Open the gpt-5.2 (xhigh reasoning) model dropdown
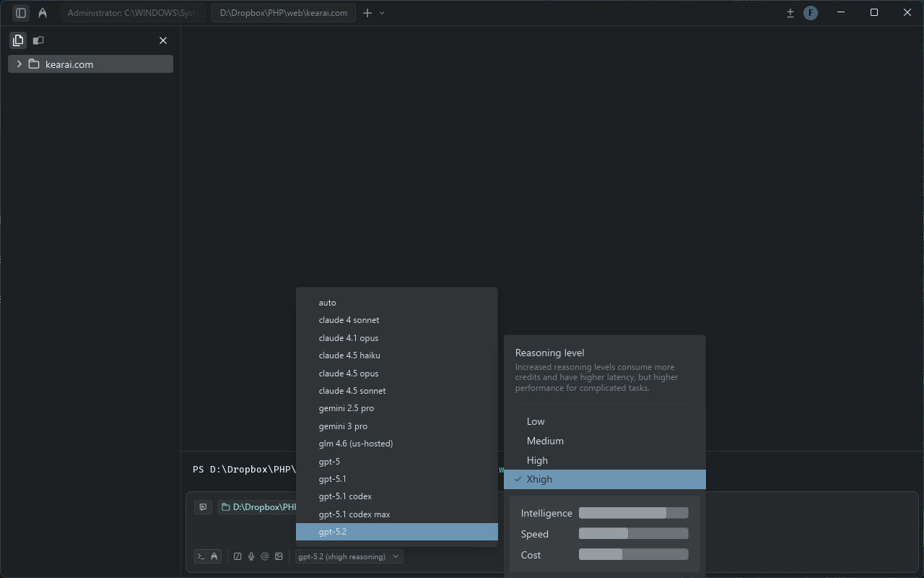924x578 pixels. click(x=349, y=556)
